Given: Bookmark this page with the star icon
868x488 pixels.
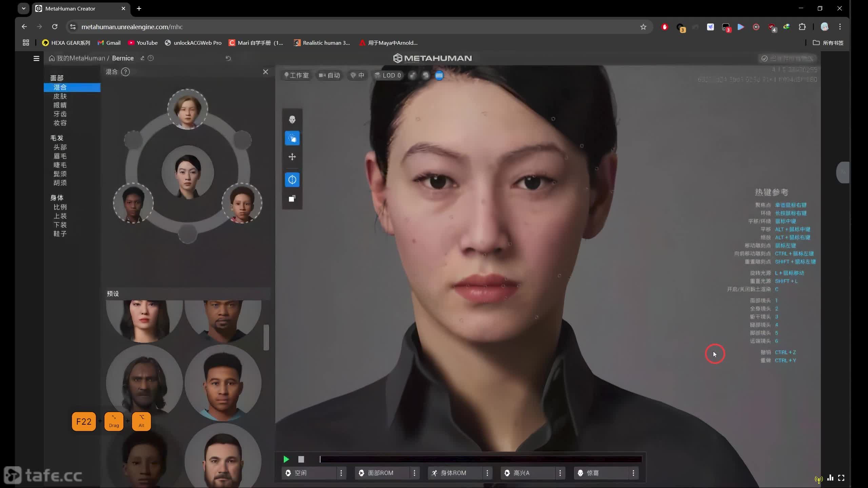Looking at the screenshot, I should [x=643, y=27].
